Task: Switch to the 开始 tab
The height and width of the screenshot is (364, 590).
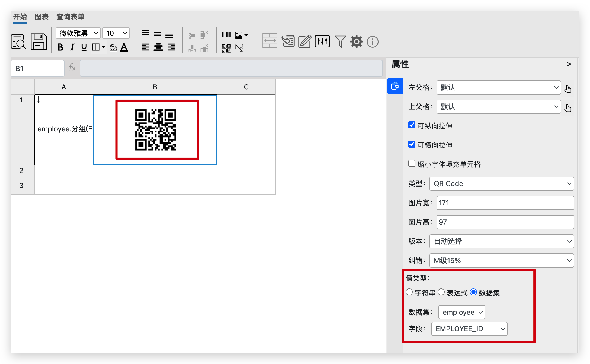Action: pos(20,17)
